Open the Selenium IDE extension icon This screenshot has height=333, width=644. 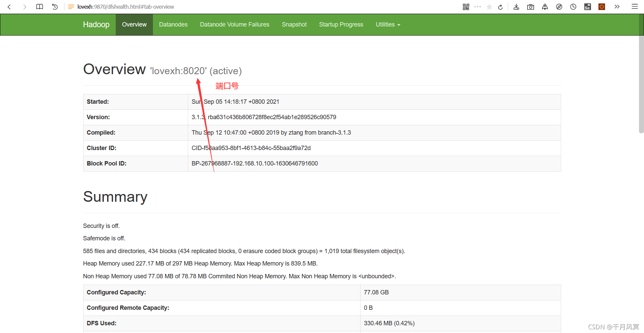[587, 6]
